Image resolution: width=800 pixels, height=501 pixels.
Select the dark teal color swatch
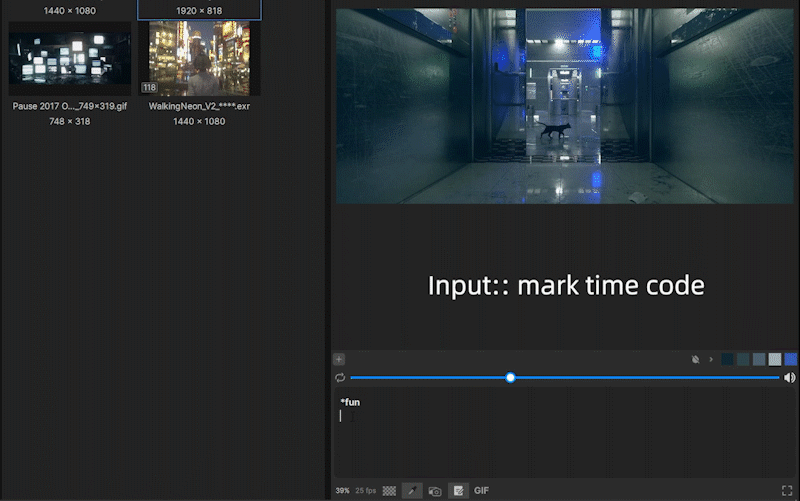[x=743, y=359]
